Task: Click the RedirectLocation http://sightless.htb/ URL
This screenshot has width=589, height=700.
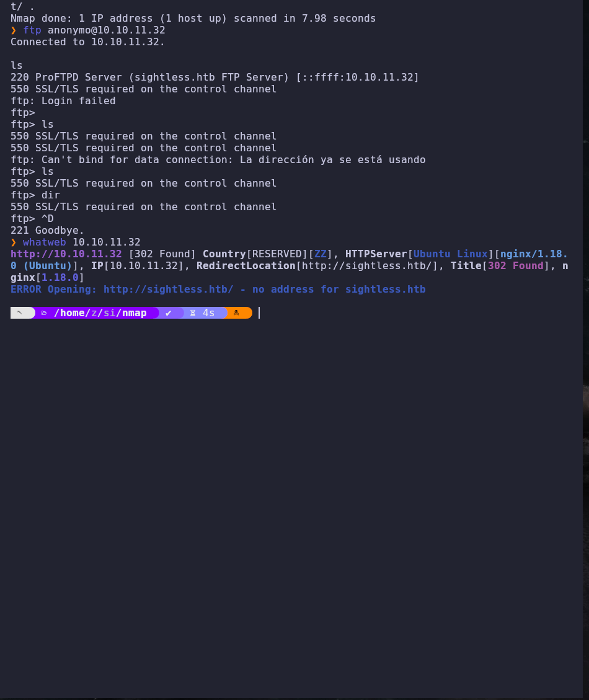Action: 366,265
